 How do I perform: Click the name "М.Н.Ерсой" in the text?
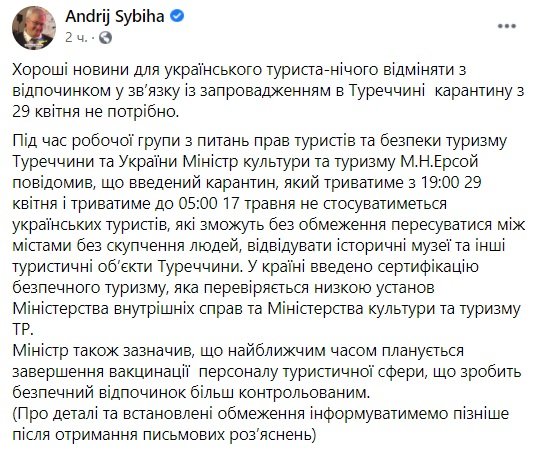coord(439,162)
